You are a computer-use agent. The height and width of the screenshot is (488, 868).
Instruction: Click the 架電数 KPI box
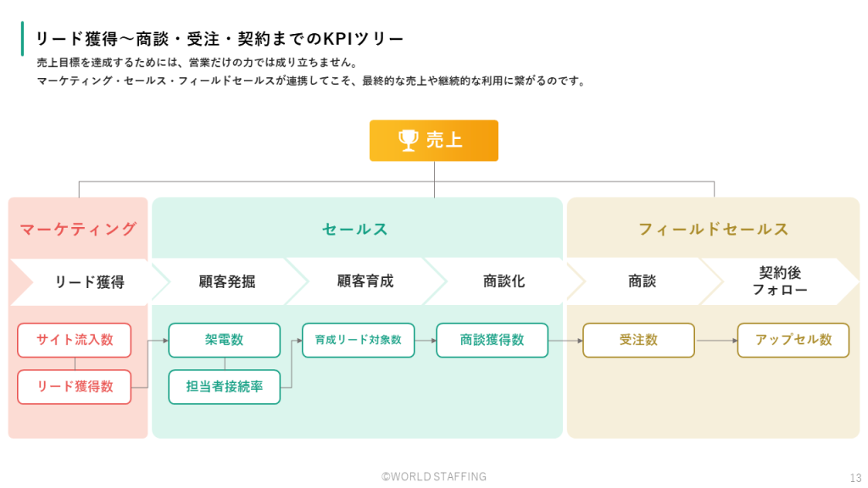pyautogui.click(x=224, y=340)
